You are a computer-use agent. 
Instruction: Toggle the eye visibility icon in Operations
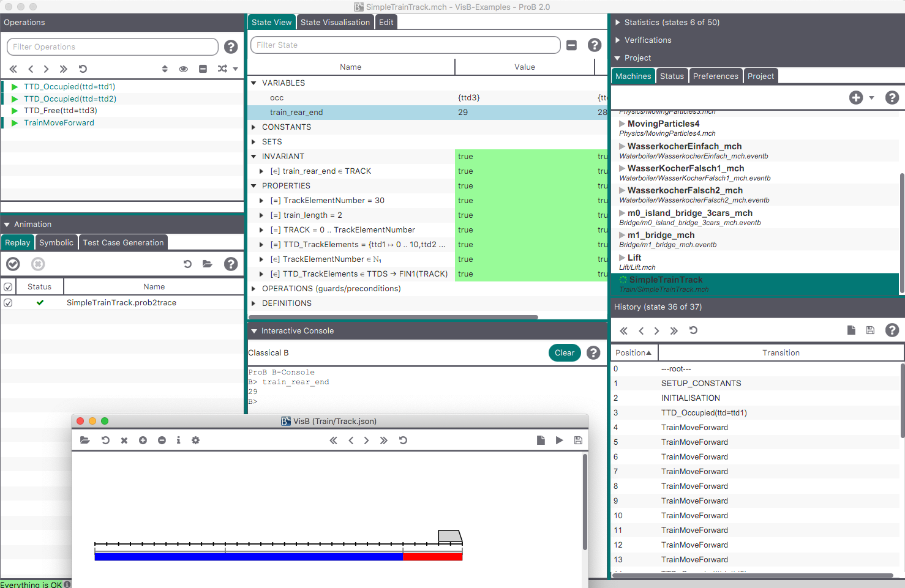183,69
